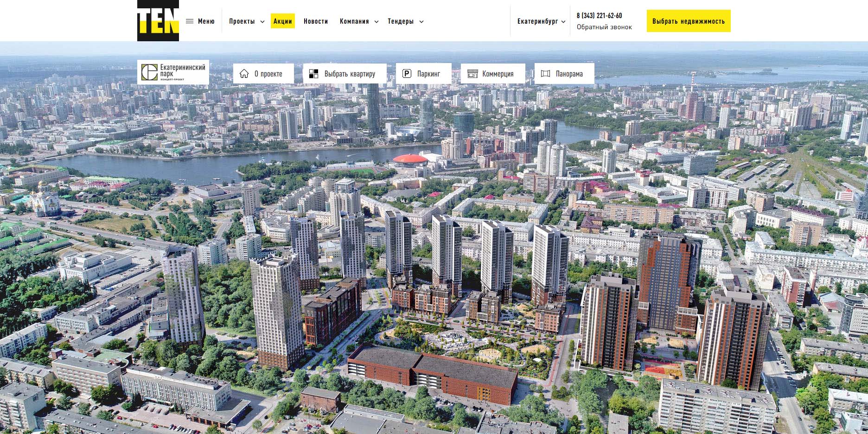The width and height of the screenshot is (868, 434).
Task: Open the hamburger Меню icon
Action: [190, 21]
